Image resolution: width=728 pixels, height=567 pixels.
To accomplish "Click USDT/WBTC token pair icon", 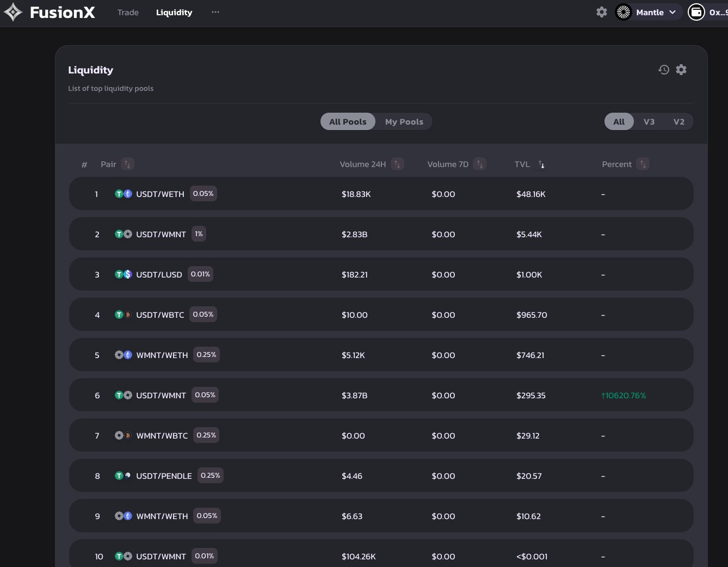I will pos(124,315).
